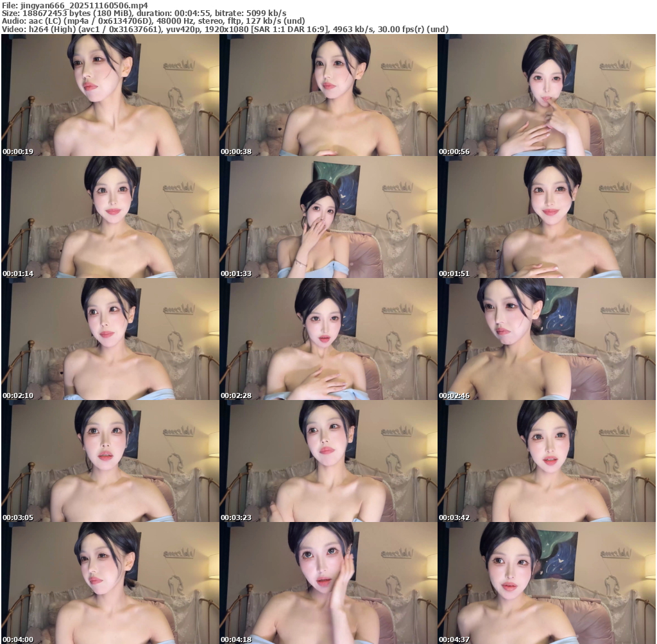This screenshot has height=644, width=657.
Task: View the frame labeled 00:04:00
Action: [x=110, y=583]
